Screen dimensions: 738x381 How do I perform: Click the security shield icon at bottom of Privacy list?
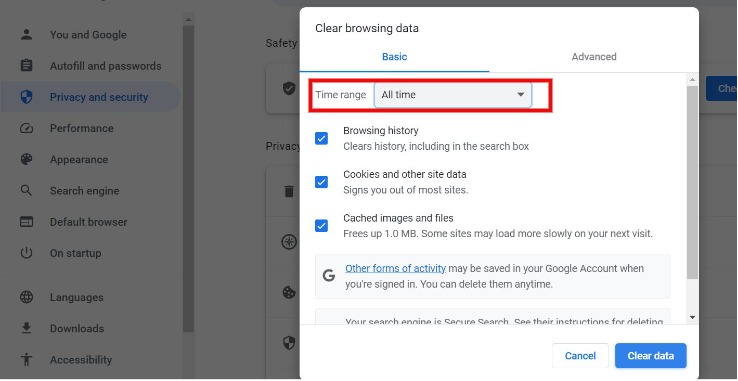point(289,343)
